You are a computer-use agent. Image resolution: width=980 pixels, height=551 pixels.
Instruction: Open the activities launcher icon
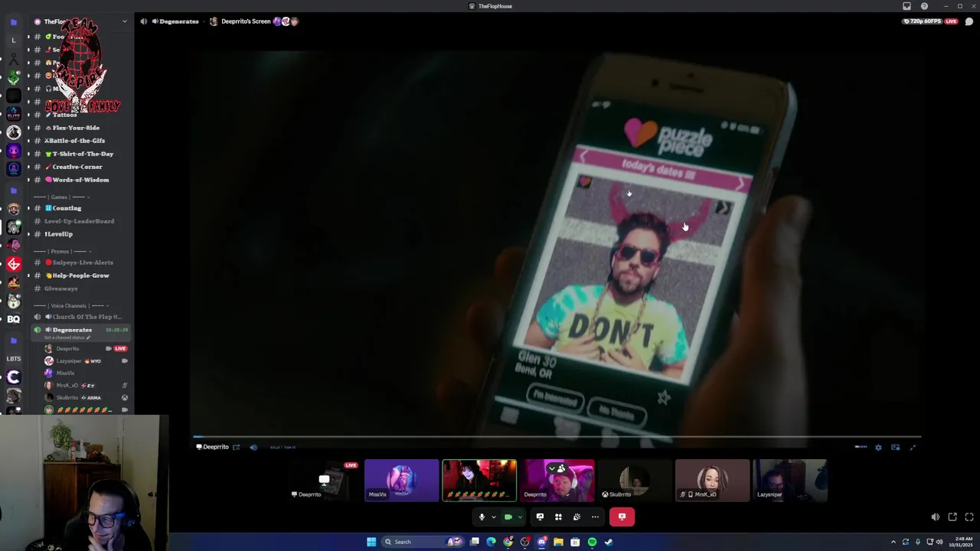558,517
